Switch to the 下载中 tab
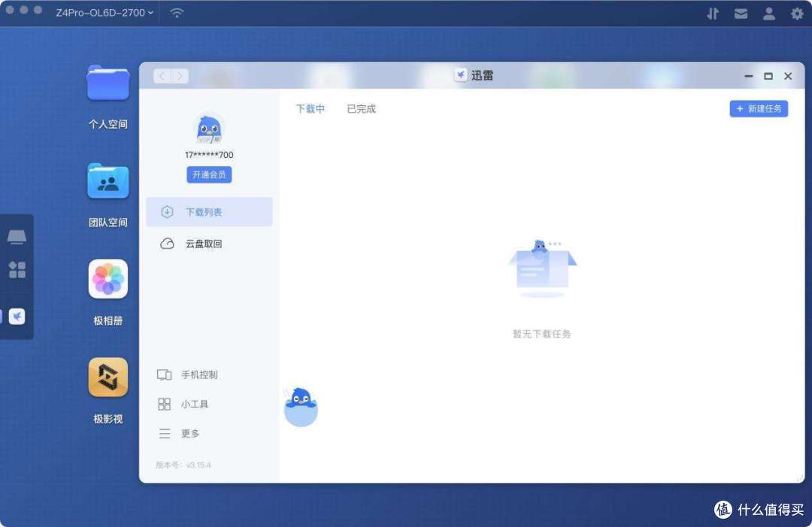 pos(311,109)
